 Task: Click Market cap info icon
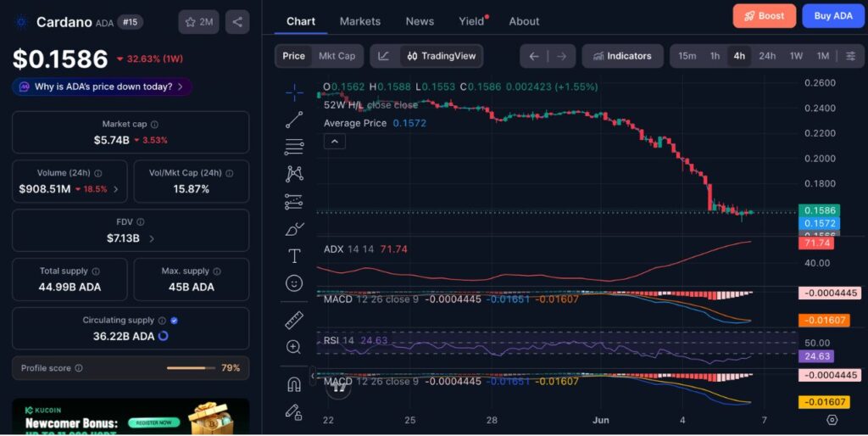tap(154, 125)
